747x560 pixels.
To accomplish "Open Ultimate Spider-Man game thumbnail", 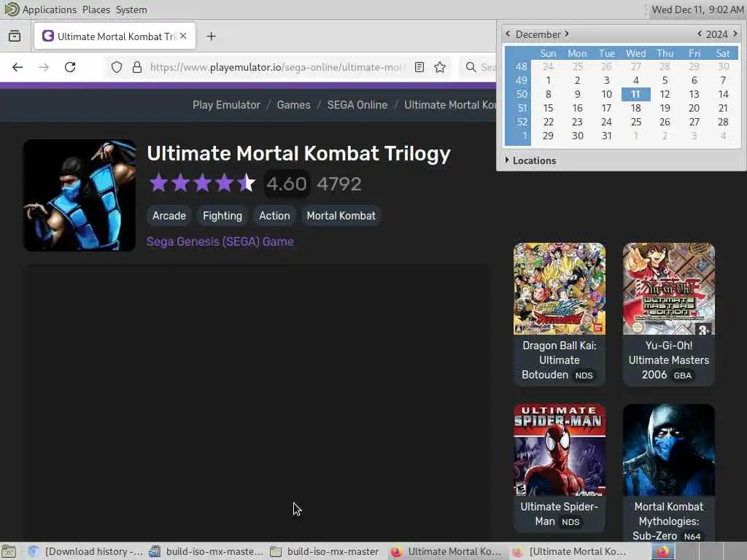I will coord(560,450).
